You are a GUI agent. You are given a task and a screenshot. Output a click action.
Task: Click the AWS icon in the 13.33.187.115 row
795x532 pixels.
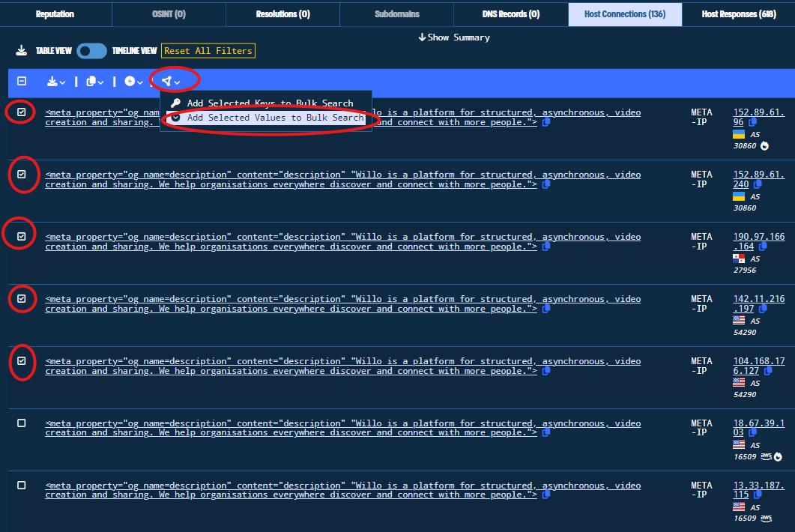point(766,519)
